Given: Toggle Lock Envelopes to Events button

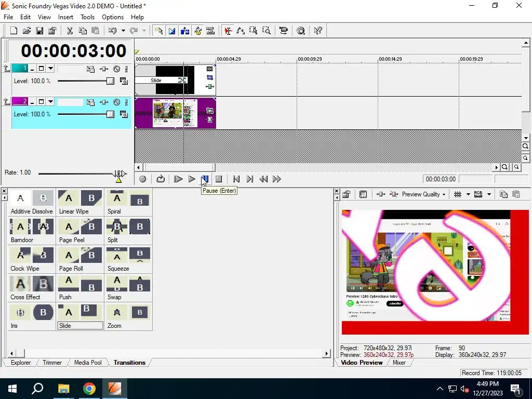Looking at the screenshot, I should pyautogui.click(x=198, y=31).
